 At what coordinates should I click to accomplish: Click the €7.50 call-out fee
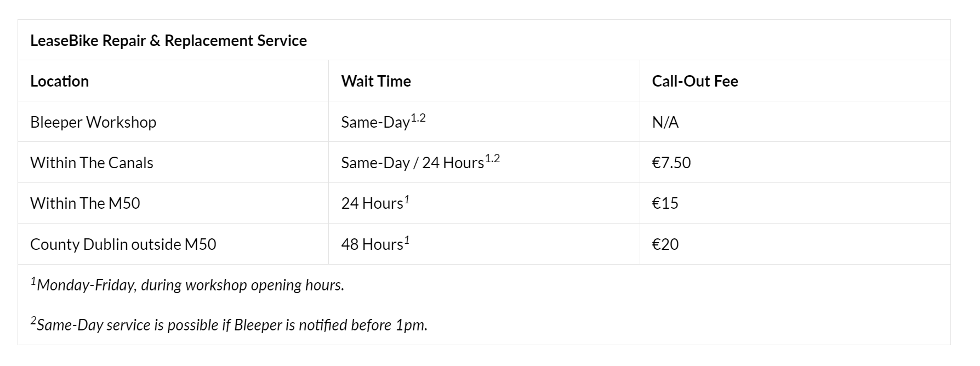[671, 163]
